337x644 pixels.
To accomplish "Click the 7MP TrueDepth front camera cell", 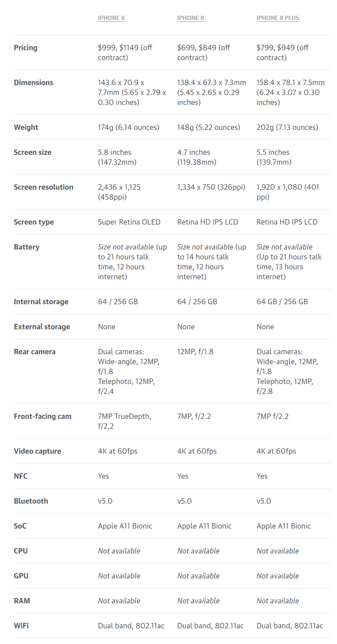I will (x=125, y=421).
